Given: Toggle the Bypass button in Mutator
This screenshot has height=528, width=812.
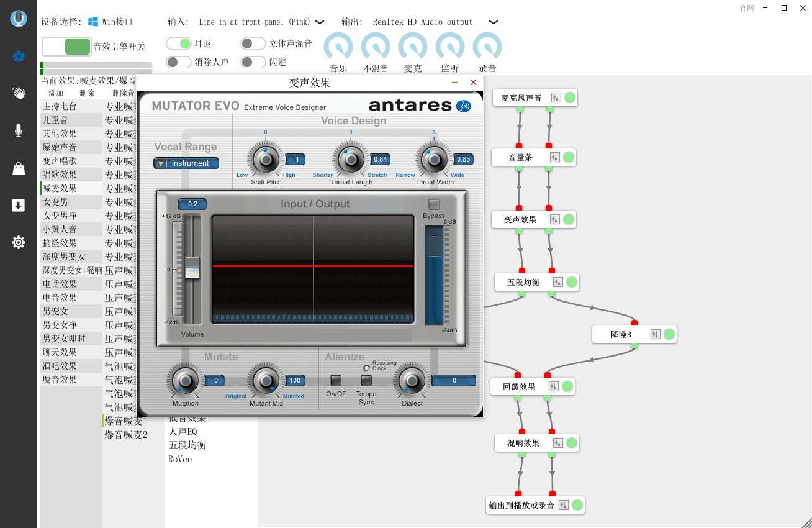Looking at the screenshot, I should (434, 204).
